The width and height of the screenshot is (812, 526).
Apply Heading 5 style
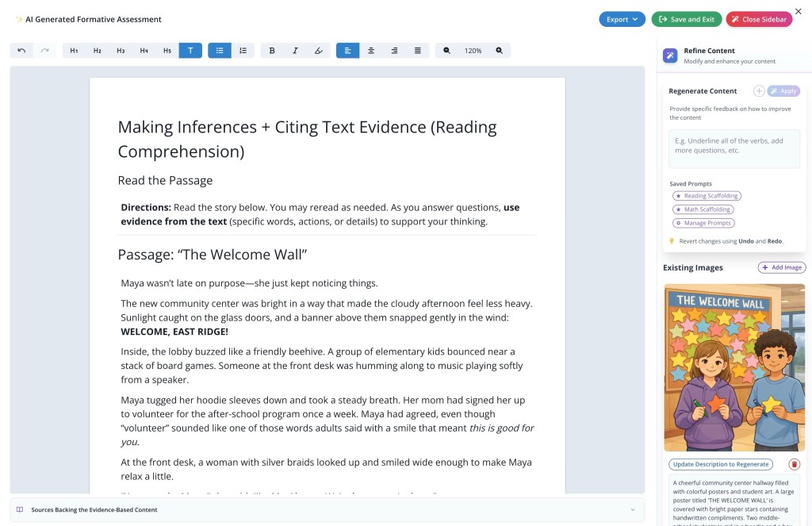167,50
